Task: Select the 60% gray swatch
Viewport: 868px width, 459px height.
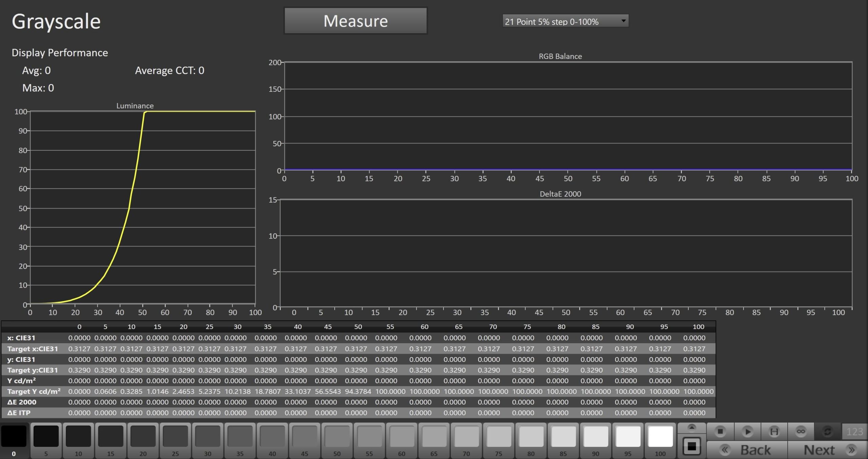Action: pos(401,440)
